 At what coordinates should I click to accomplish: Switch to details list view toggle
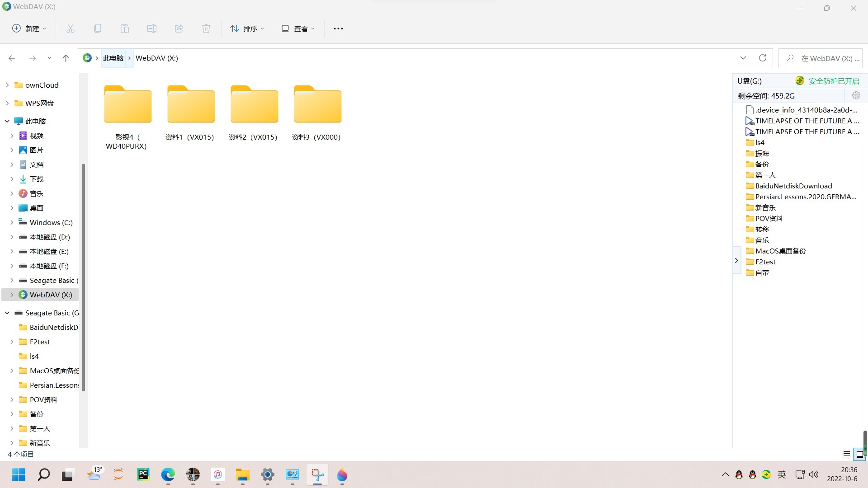pos(846,454)
